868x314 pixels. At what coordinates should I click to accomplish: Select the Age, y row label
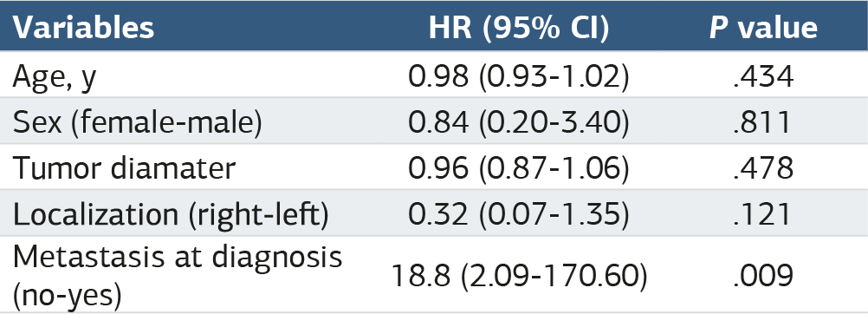55,77
